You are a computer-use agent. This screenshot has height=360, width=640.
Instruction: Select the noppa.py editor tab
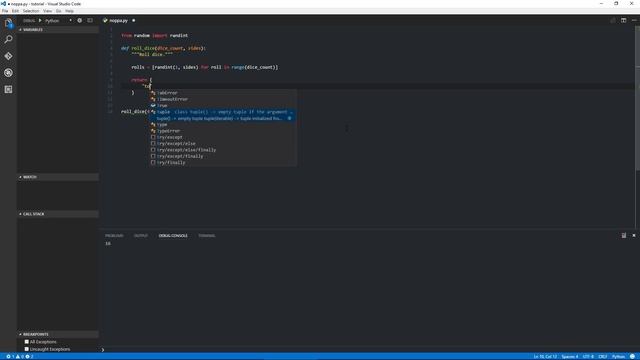tap(119, 20)
